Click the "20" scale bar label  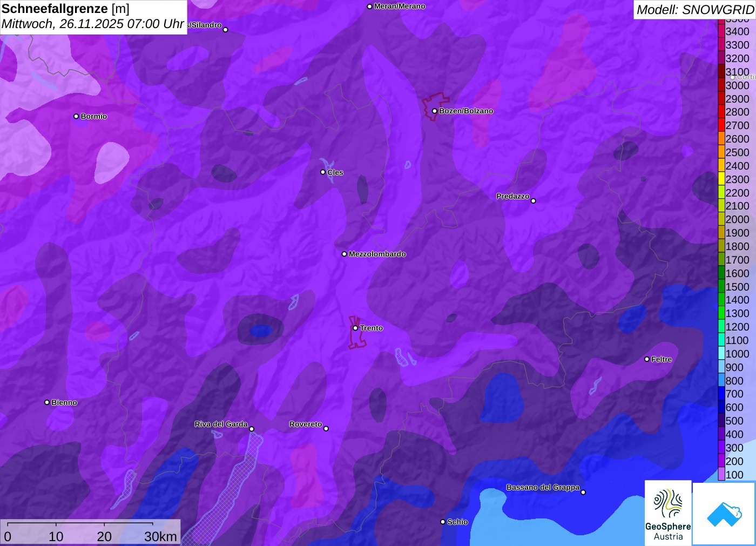pos(104,536)
